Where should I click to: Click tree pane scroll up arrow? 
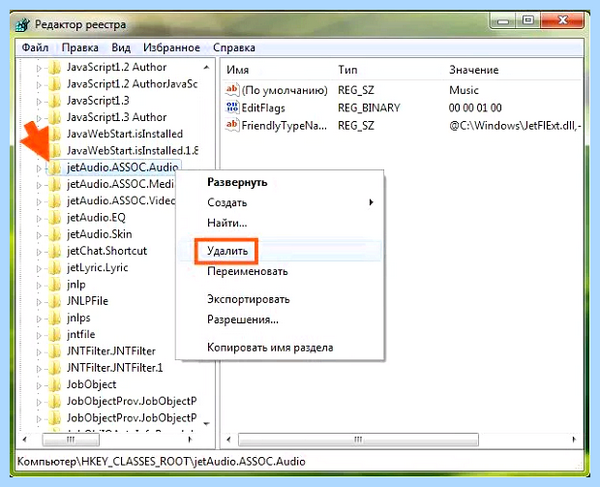coord(206,68)
